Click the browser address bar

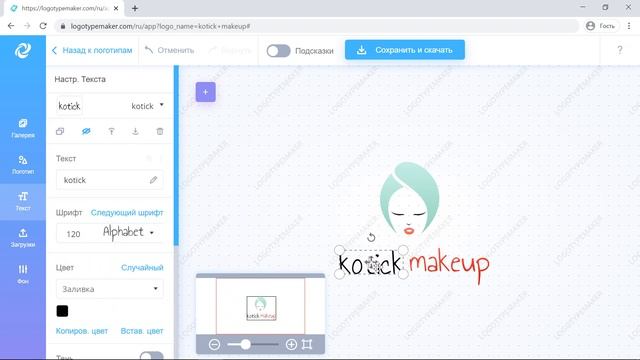tap(318, 26)
